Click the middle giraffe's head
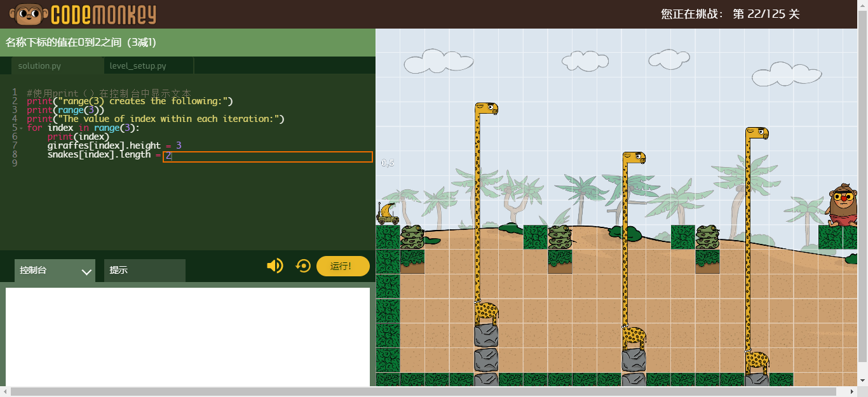The width and height of the screenshot is (868, 397). [x=634, y=158]
